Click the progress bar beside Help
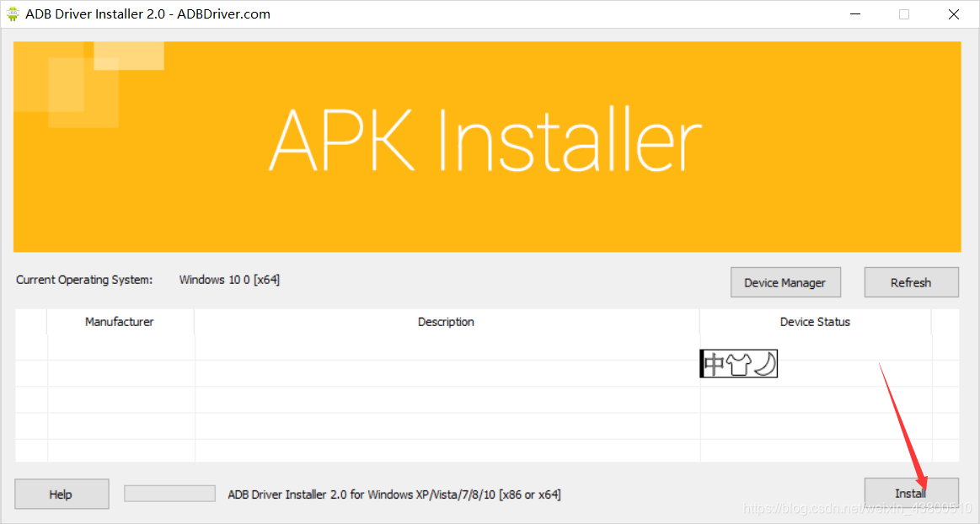980x524 pixels. [169, 494]
